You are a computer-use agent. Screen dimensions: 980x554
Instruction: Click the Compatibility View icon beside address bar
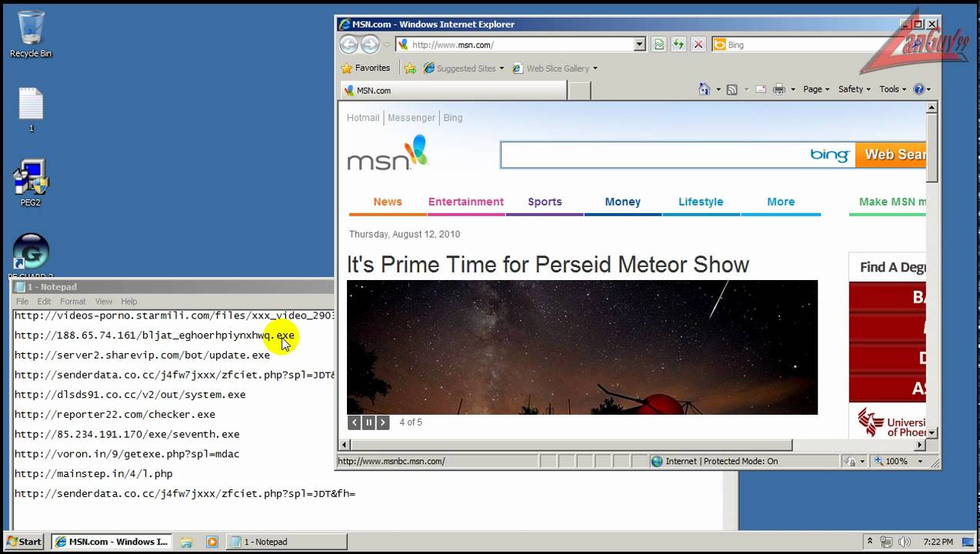[x=659, y=45]
